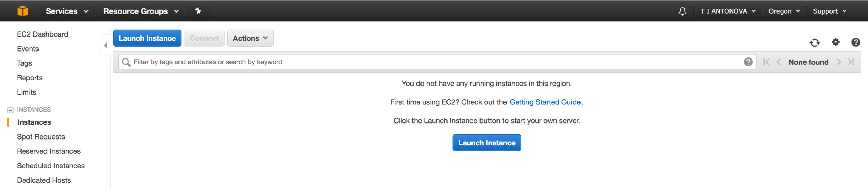
Task: Open Events in sidebar
Action: point(28,49)
